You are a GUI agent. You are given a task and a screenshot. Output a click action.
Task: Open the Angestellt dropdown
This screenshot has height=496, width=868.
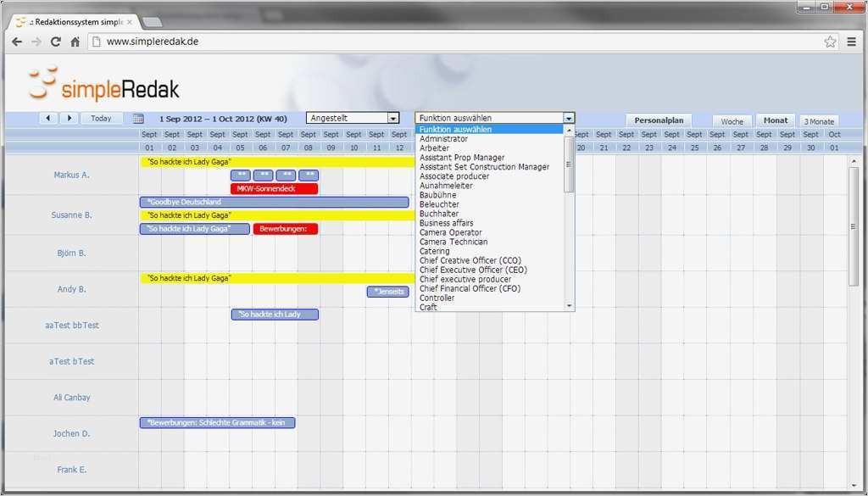353,118
